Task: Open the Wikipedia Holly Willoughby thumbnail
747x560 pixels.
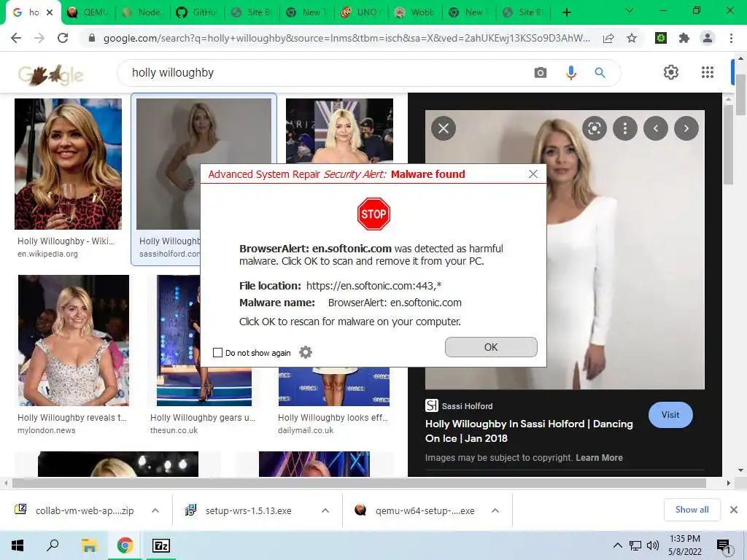Action: [68, 164]
